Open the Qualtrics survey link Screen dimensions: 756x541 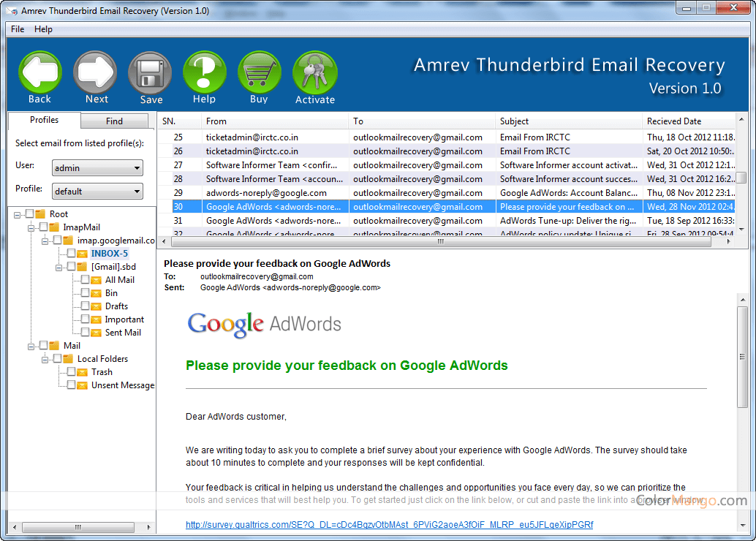pos(389,525)
